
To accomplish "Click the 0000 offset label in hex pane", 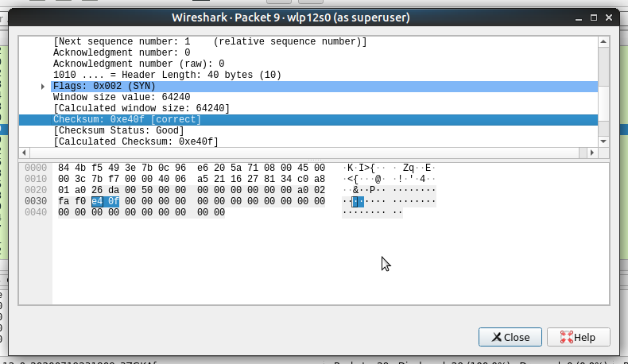I will [x=36, y=168].
